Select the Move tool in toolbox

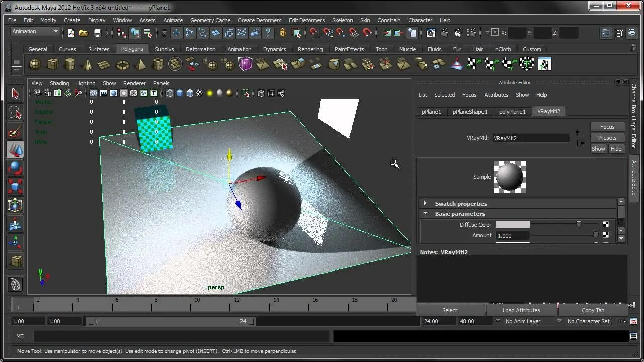coord(15,150)
